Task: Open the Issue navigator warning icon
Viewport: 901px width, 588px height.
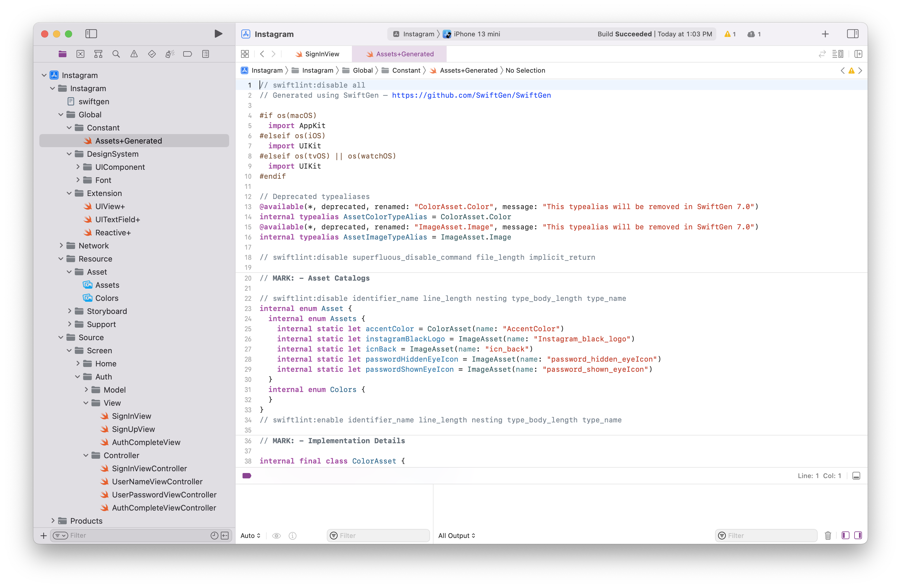Action: [x=134, y=54]
